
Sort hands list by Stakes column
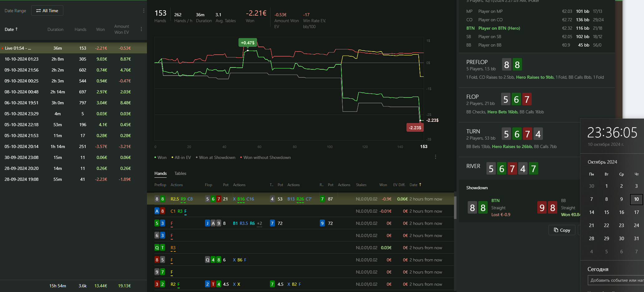coord(361,185)
